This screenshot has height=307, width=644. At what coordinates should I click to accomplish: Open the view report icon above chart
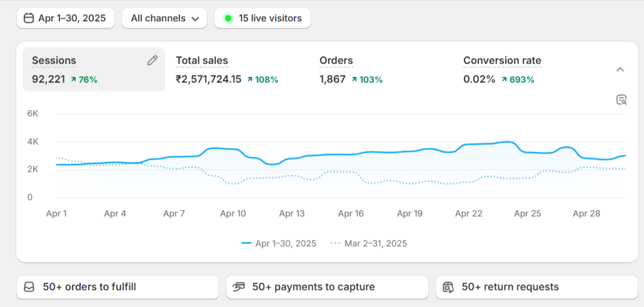pos(621,99)
